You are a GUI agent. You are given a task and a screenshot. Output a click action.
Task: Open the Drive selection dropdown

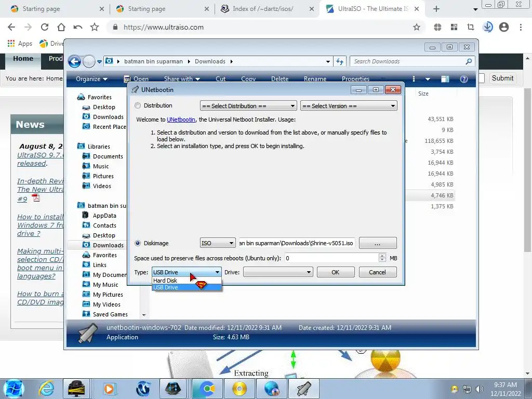click(x=278, y=272)
